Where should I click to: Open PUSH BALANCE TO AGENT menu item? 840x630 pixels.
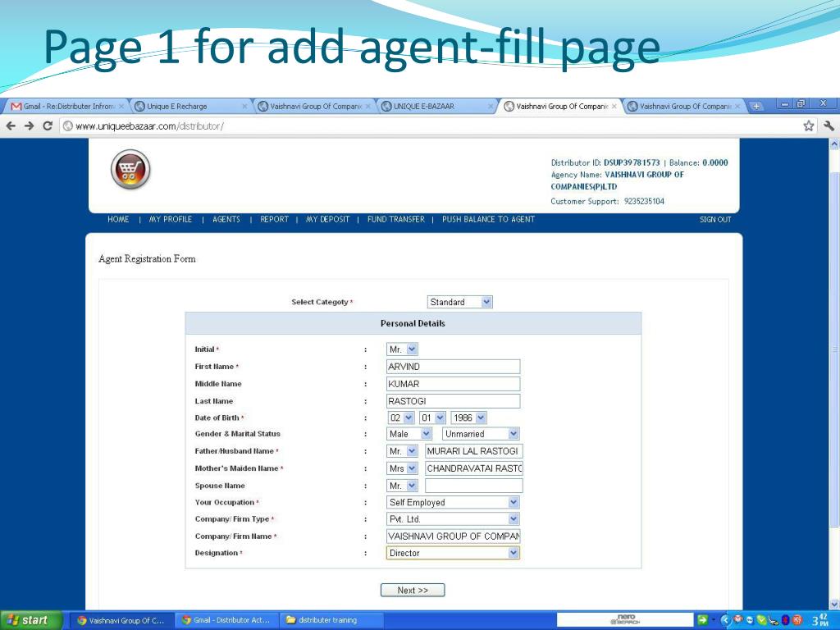tap(489, 219)
